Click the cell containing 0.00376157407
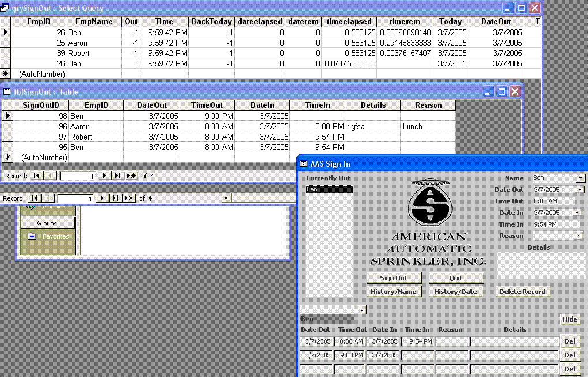The height and width of the screenshot is (377, 588). pos(404,53)
